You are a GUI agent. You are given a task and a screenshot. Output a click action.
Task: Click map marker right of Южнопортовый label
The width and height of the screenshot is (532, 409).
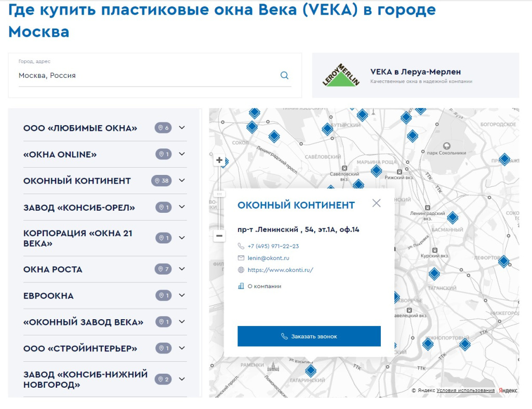coord(465,345)
